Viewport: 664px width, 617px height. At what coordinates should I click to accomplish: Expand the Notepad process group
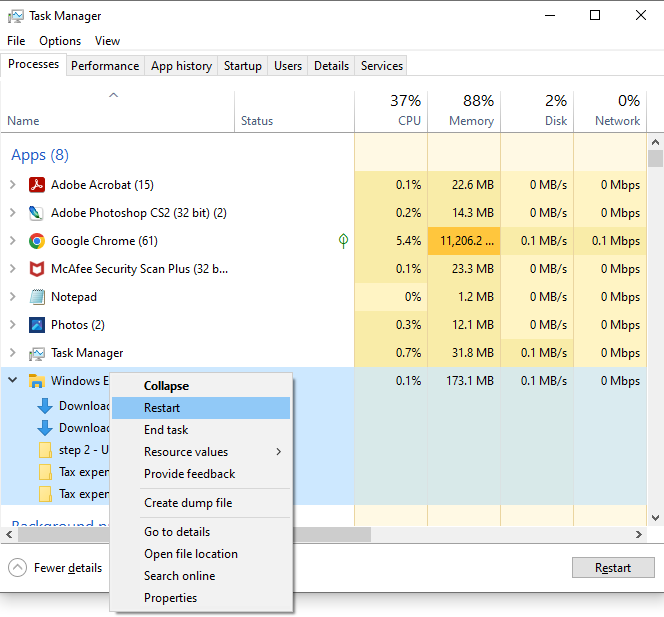coord(13,297)
